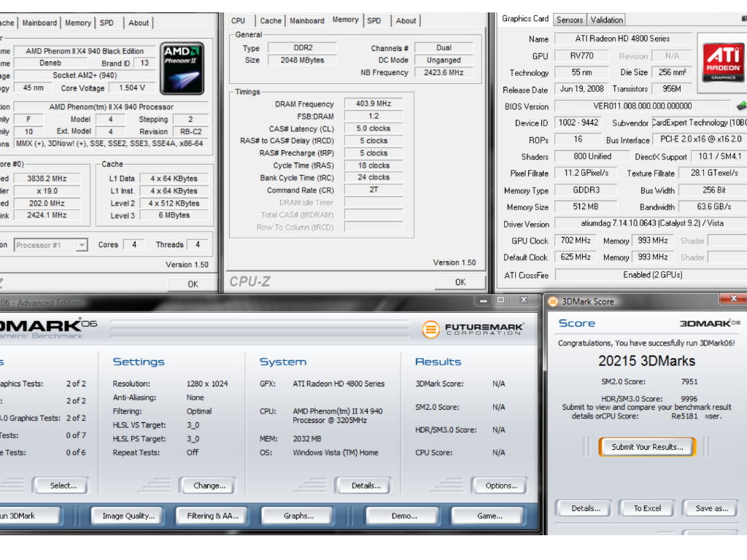Click the Command Rate 2T value
The image size is (747, 560).
(x=373, y=190)
